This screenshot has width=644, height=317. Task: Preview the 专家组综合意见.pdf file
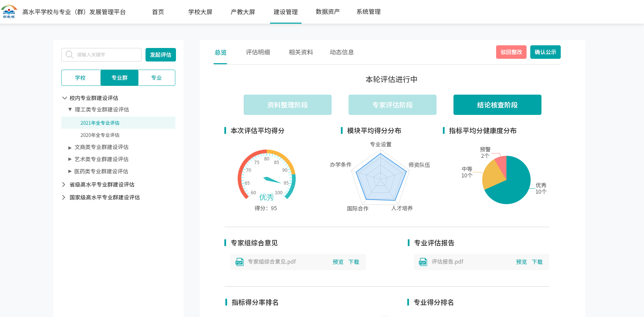point(338,262)
